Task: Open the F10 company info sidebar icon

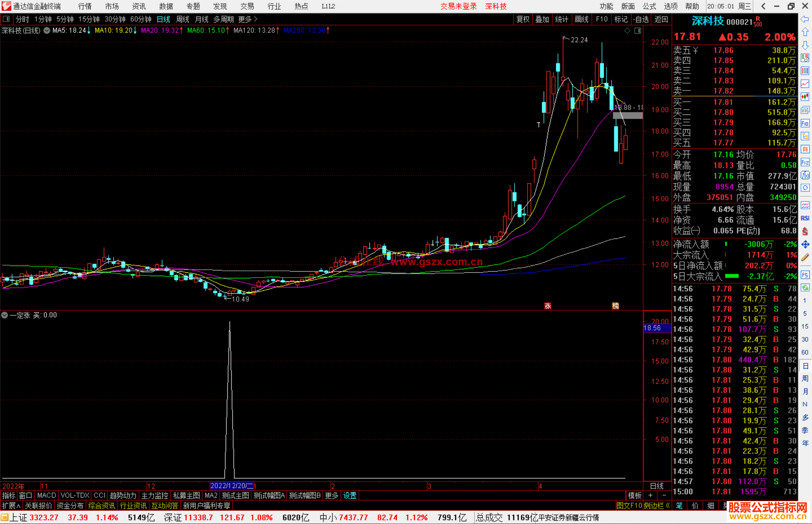Action: 805,123
